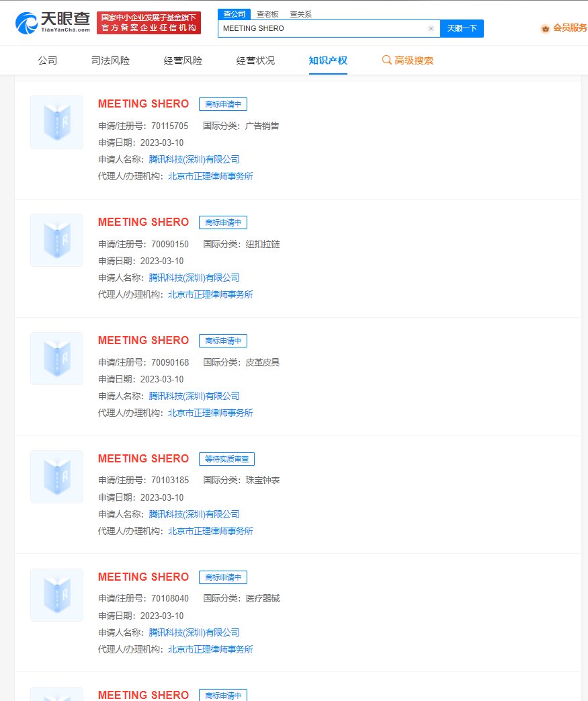Open 北京市正理律师事务所 in the 珠宝钟表 entry

210,531
